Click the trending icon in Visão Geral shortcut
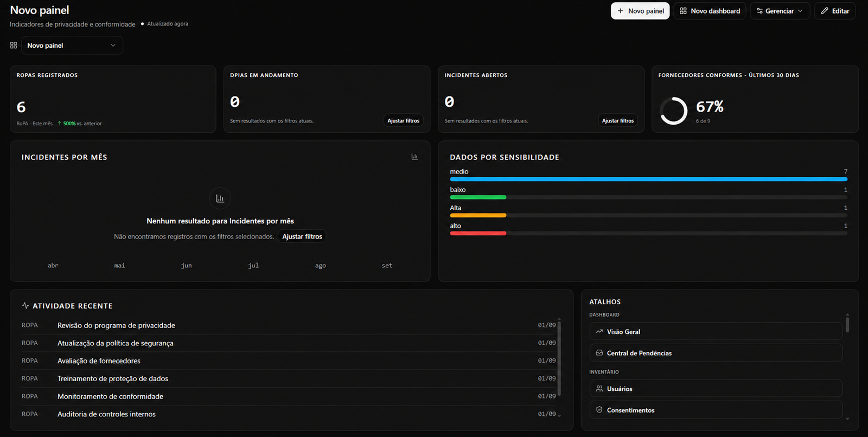Image resolution: width=868 pixels, height=437 pixels. [599, 331]
